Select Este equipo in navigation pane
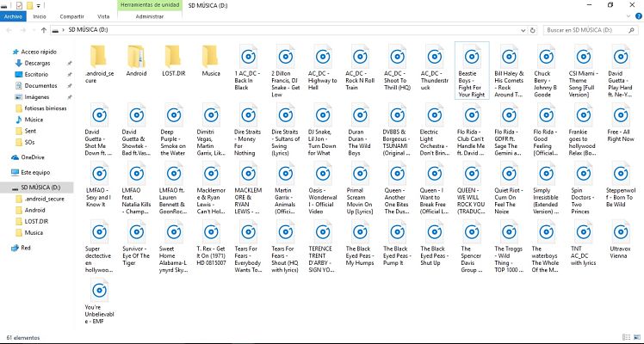 click(x=35, y=172)
